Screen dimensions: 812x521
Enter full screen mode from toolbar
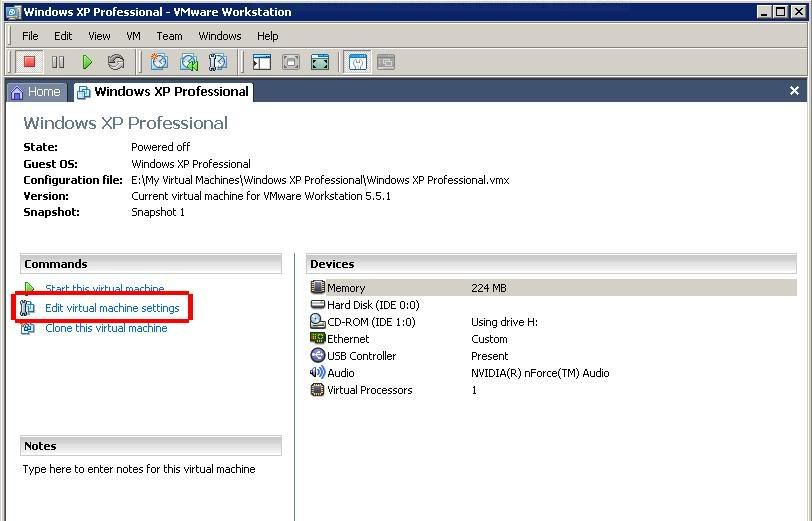point(319,62)
